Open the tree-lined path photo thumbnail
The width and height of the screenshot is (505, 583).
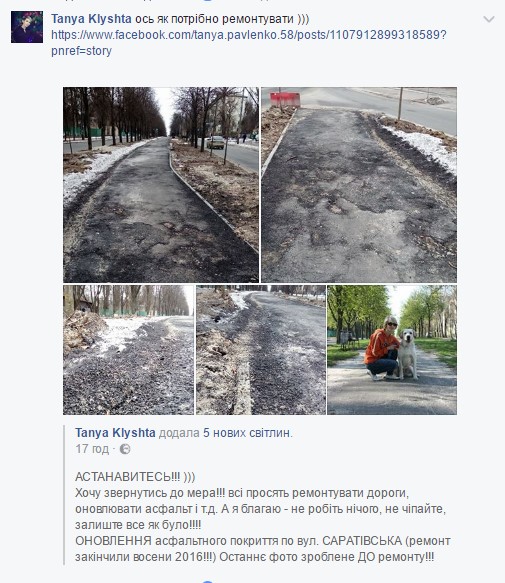click(161, 185)
